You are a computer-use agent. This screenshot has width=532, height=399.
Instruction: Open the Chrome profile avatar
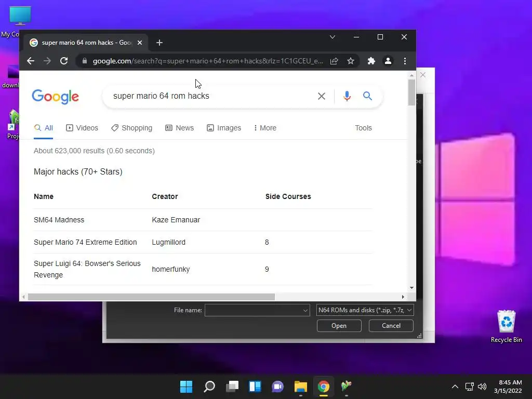[388, 61]
